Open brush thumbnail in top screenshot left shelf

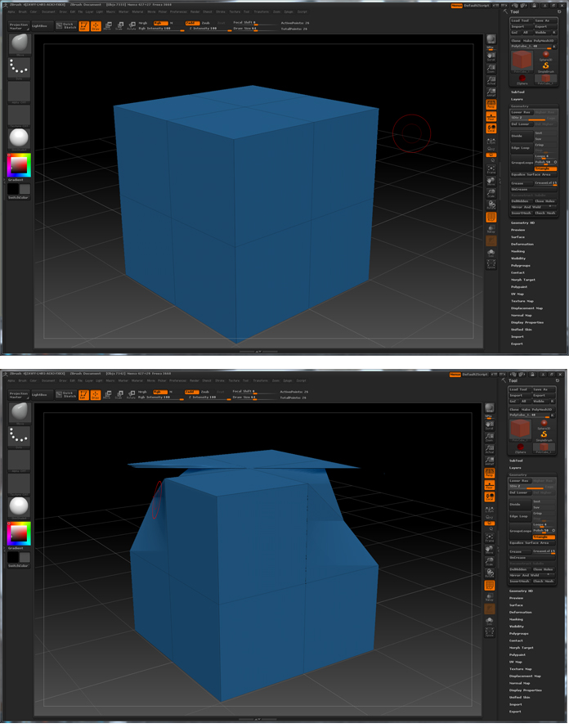[19, 44]
